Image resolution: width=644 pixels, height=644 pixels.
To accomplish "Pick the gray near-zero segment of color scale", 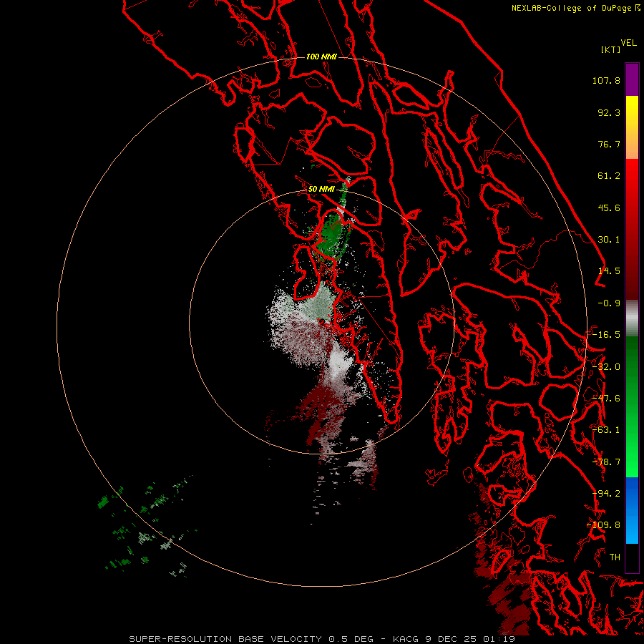I will point(632,318).
